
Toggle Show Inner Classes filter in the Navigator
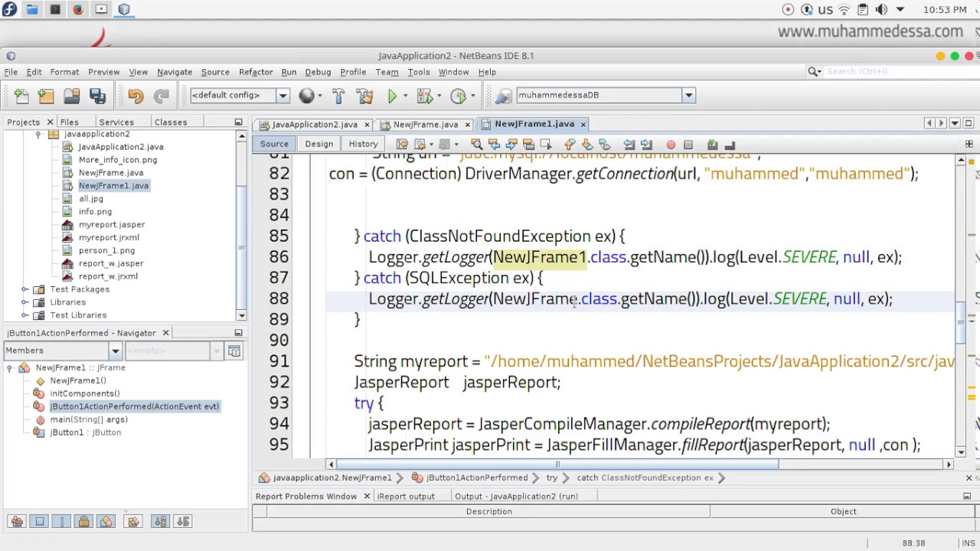pos(106,521)
